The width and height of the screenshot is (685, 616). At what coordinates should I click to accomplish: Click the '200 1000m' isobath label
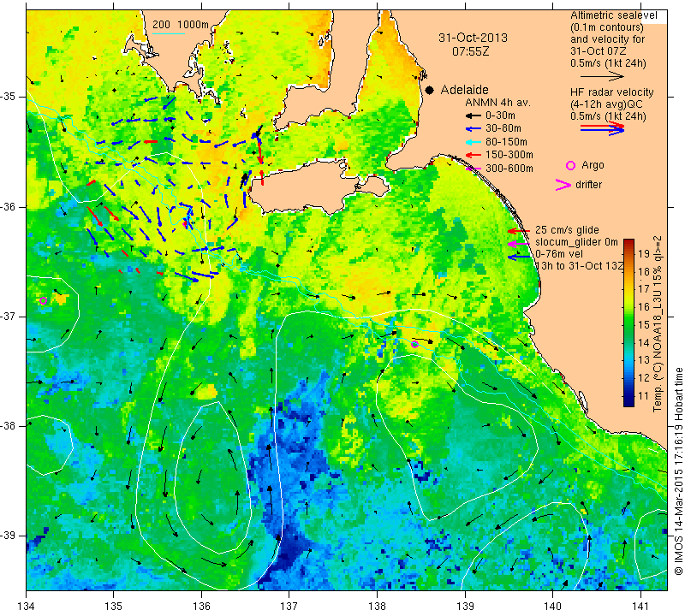[181, 25]
